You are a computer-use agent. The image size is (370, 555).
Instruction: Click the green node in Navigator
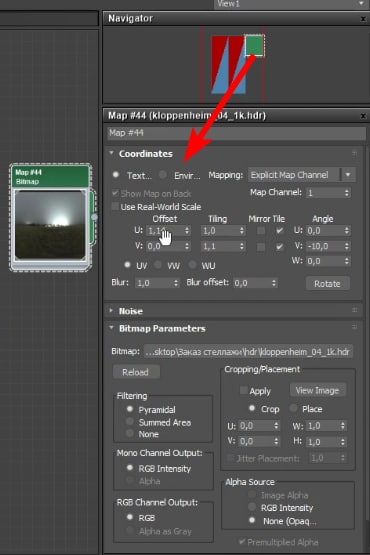click(x=254, y=45)
